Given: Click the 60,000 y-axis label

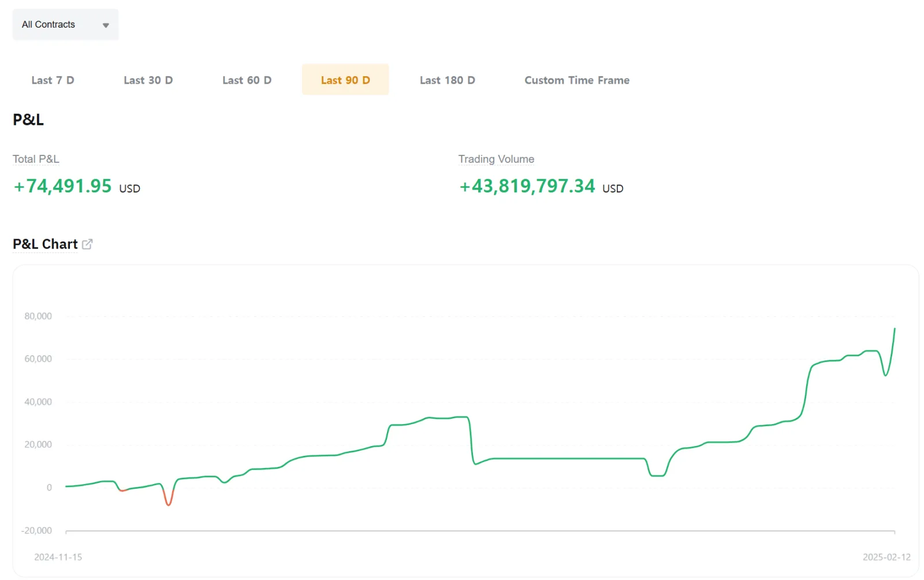Looking at the screenshot, I should point(38,359).
